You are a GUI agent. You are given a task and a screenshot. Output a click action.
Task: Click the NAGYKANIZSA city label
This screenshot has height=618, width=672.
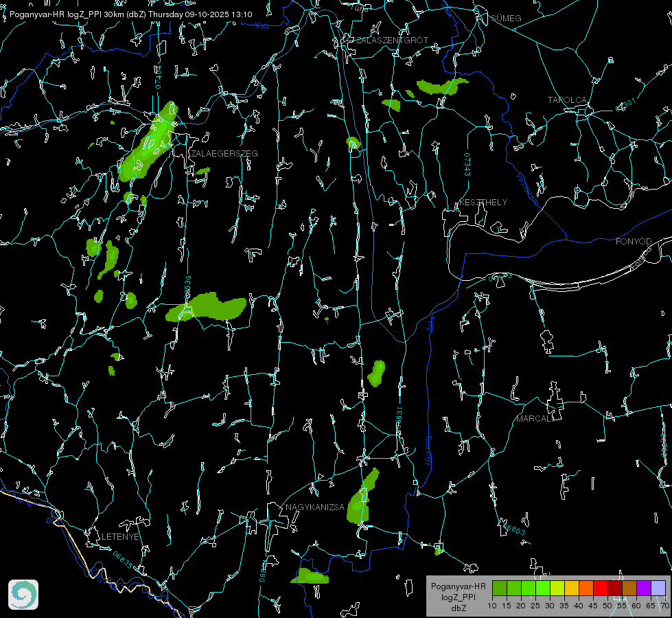point(315,507)
